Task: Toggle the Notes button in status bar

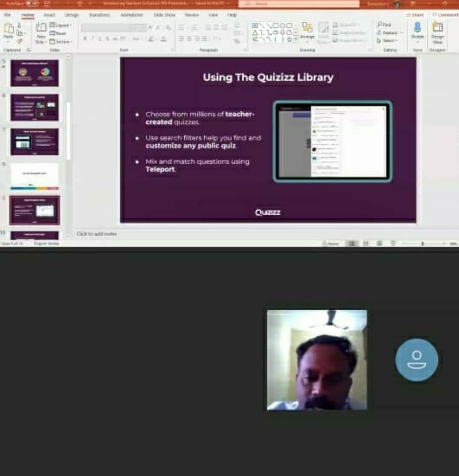Action: coord(330,243)
